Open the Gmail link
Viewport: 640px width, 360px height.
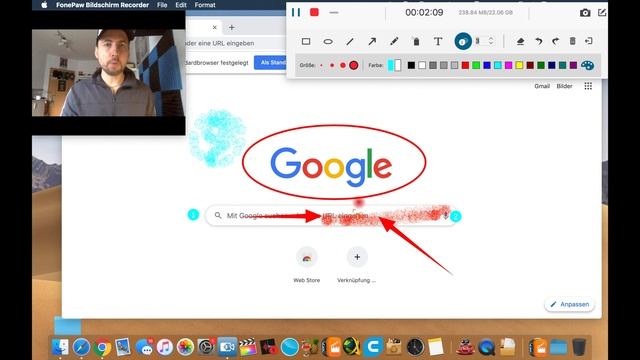coord(542,86)
